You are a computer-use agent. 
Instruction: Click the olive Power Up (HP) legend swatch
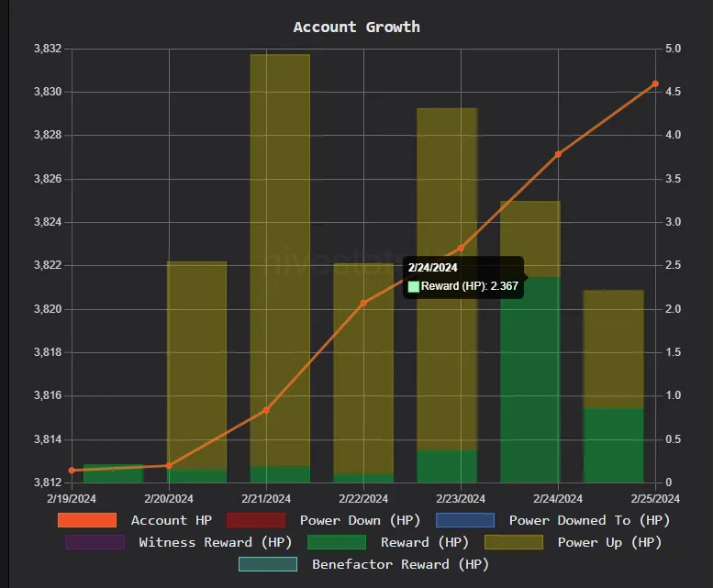point(514,542)
